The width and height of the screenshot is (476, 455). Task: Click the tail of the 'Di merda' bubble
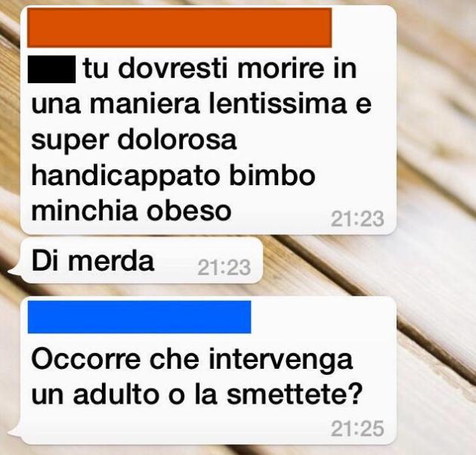15,271
